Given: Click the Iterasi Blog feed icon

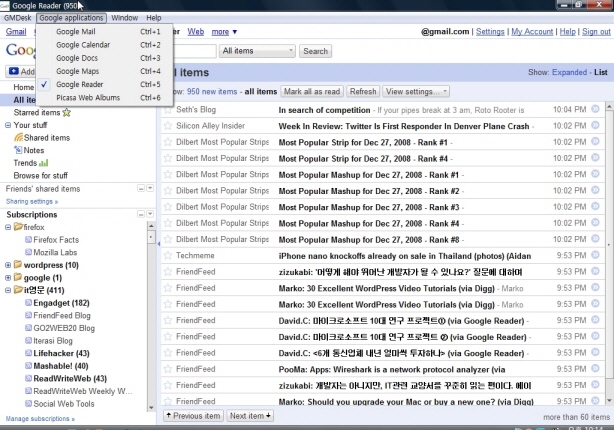Looking at the screenshot, I should tap(28, 340).
